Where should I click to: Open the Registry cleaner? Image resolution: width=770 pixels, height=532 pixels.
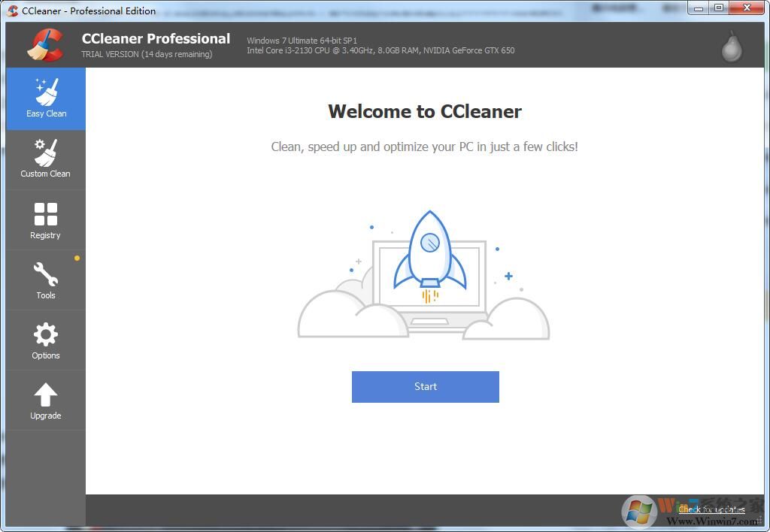tap(45, 219)
